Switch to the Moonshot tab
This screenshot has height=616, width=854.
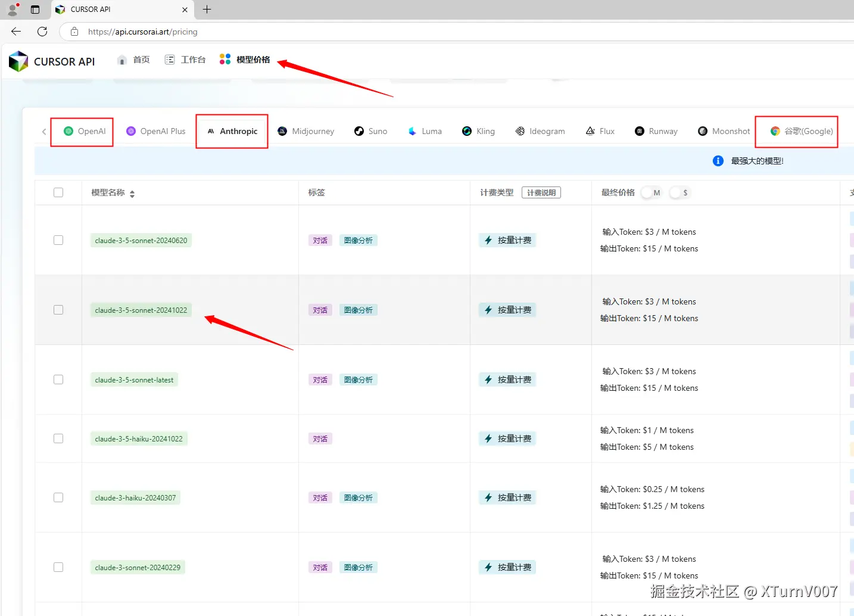point(724,131)
